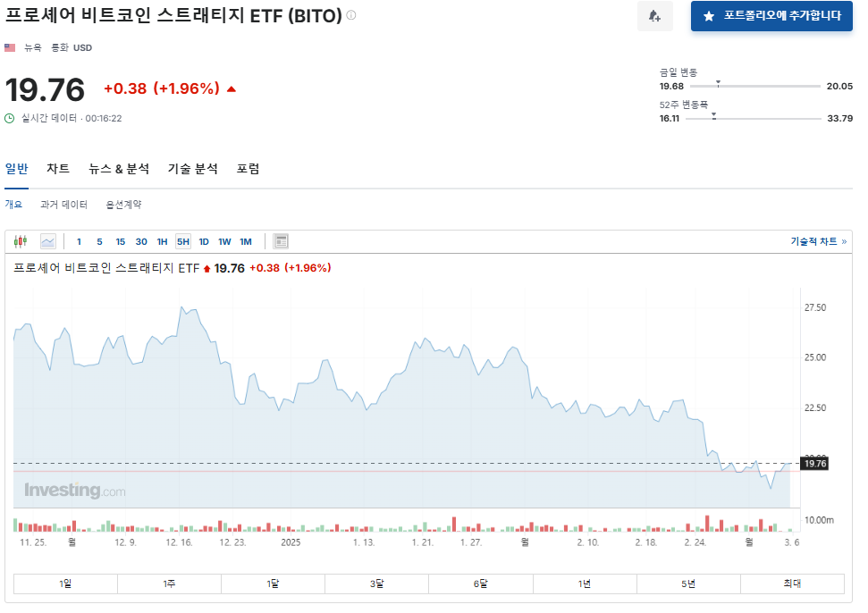Image resolution: width=868 pixels, height=613 pixels.
Task: Toggle the 1M chart interval
Action: [x=247, y=241]
